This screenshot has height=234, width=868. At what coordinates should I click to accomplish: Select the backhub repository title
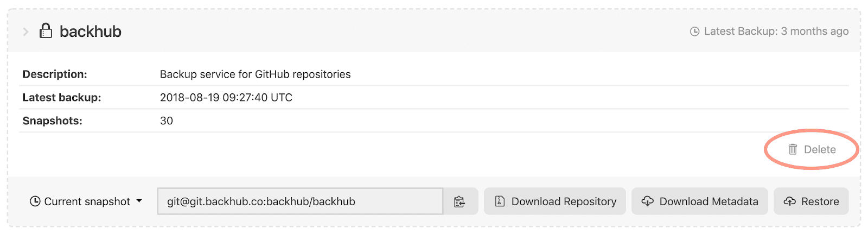(x=91, y=31)
